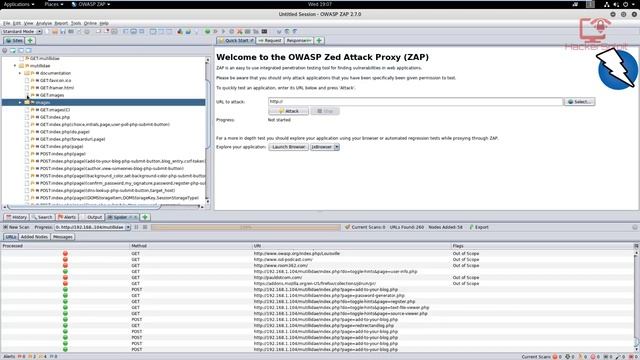Click the Snapshot Session icon in toolbar
The image size is (640, 360).
[71, 31]
